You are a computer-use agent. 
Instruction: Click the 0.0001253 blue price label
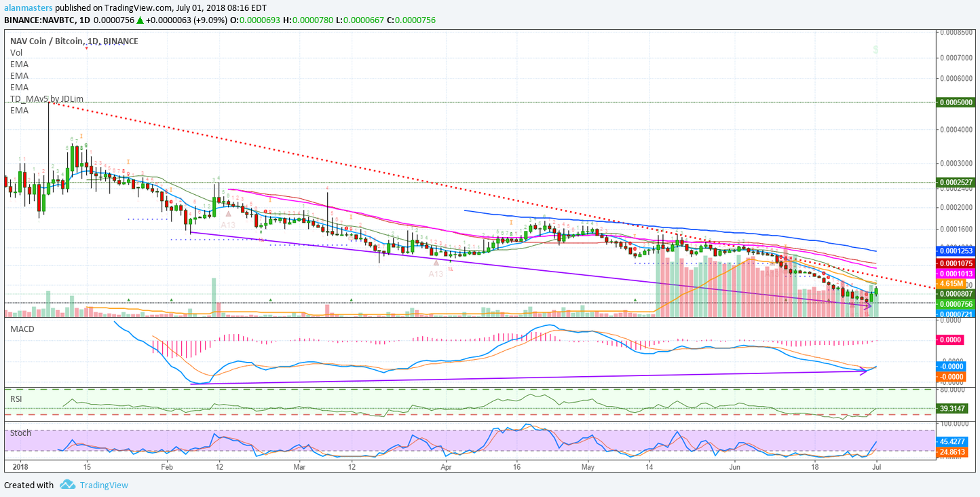coord(956,251)
